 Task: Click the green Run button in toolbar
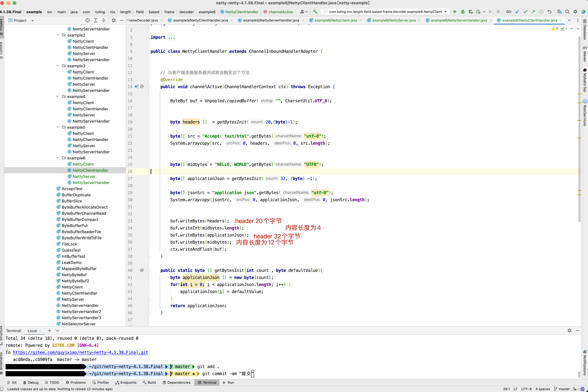pyautogui.click(x=455, y=12)
